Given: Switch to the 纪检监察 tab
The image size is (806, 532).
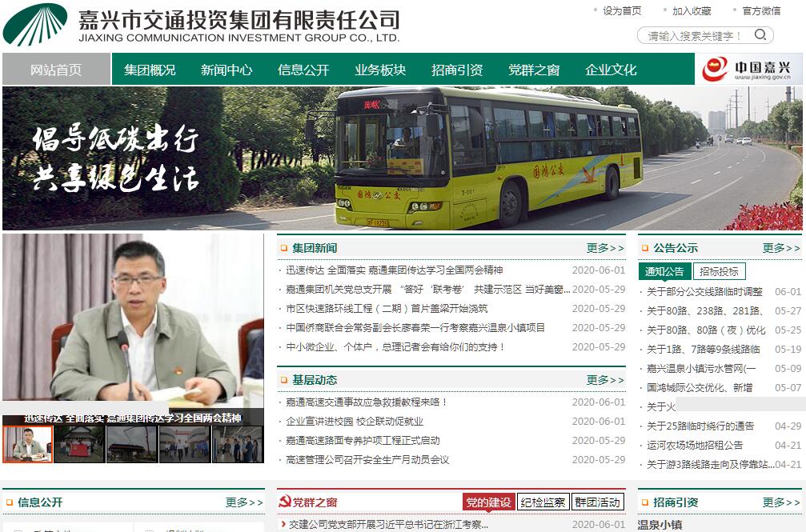Looking at the screenshot, I should [x=543, y=502].
